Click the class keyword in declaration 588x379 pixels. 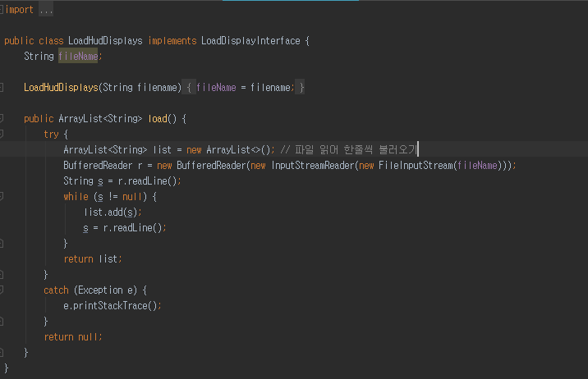[x=51, y=41]
